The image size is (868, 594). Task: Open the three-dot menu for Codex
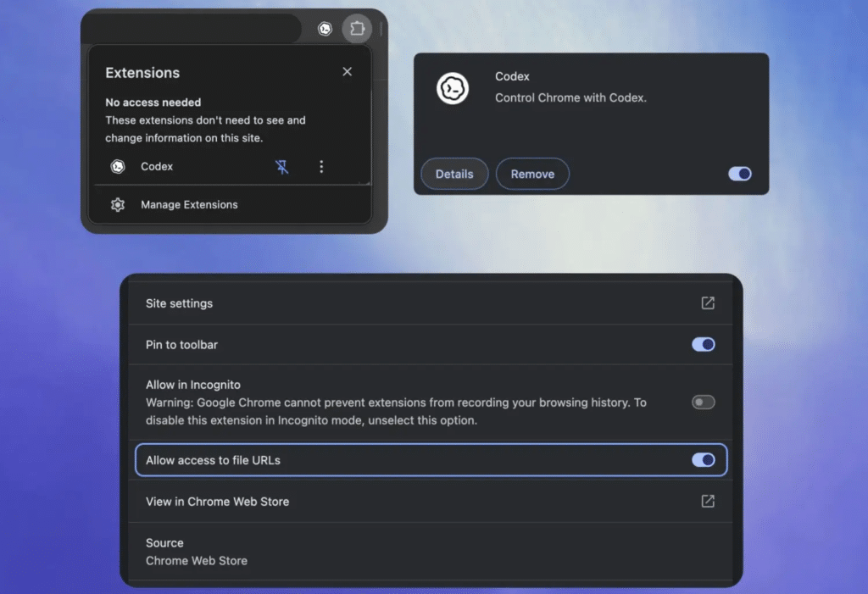pyautogui.click(x=321, y=167)
